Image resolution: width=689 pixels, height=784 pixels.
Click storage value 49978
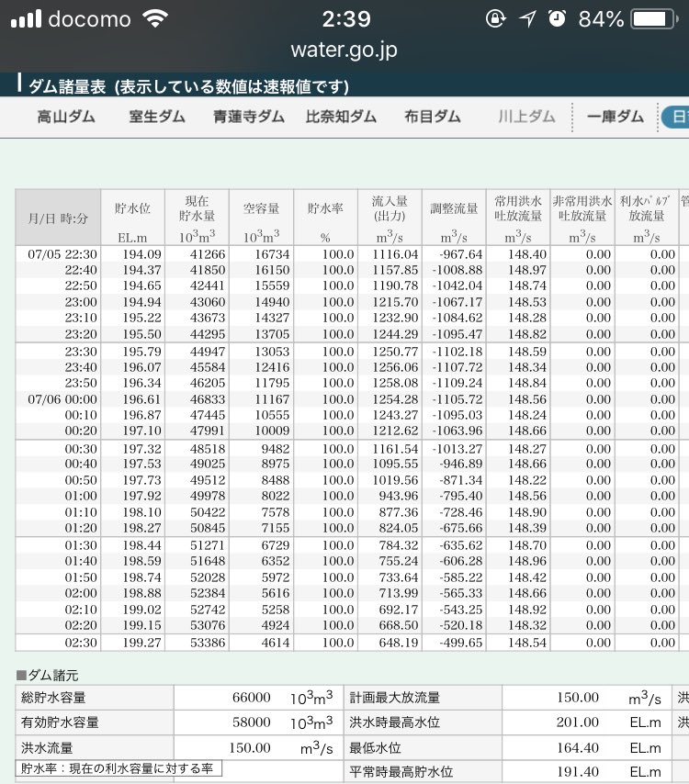coord(208,496)
